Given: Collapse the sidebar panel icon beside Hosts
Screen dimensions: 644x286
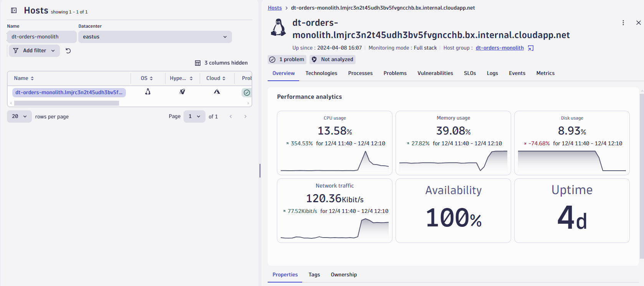Looking at the screenshot, I should click(x=14, y=10).
